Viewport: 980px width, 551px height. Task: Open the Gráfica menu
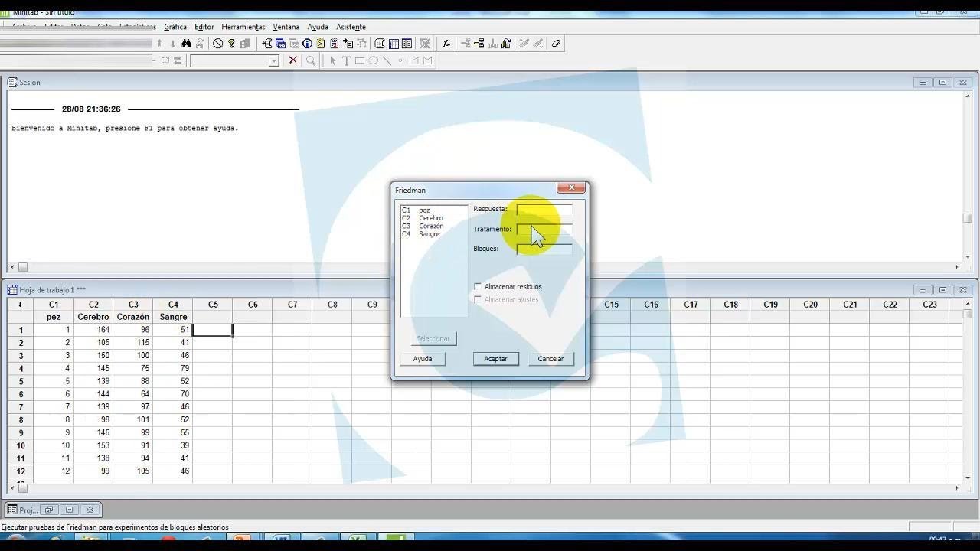(175, 27)
